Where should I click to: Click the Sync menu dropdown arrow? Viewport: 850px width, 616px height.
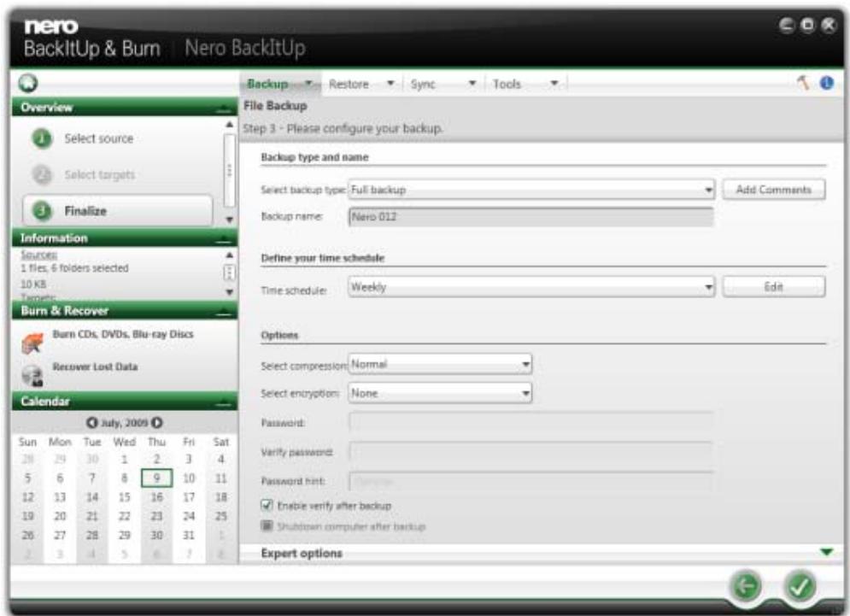tap(472, 84)
